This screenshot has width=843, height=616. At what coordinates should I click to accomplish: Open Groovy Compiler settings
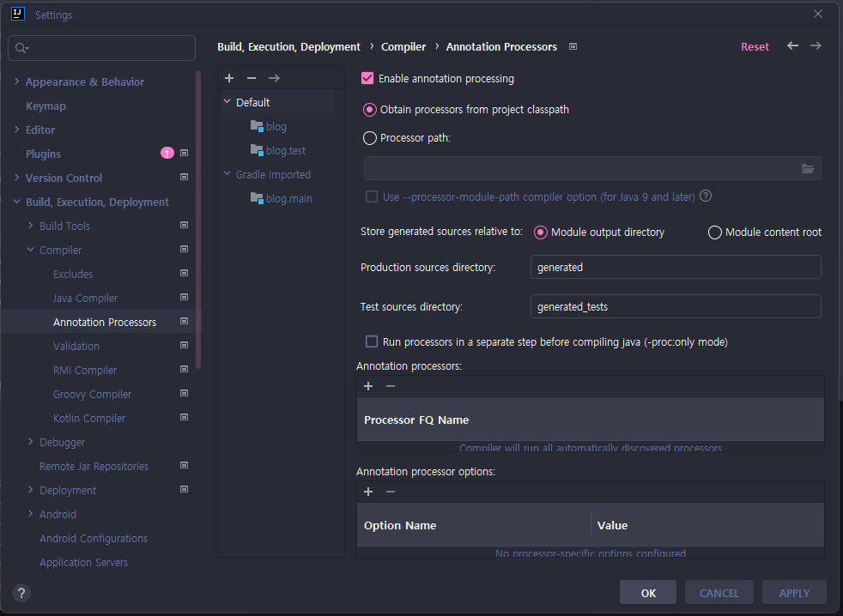click(92, 394)
